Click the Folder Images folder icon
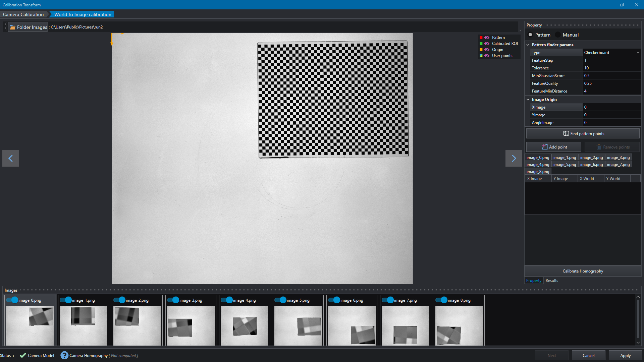 click(12, 27)
